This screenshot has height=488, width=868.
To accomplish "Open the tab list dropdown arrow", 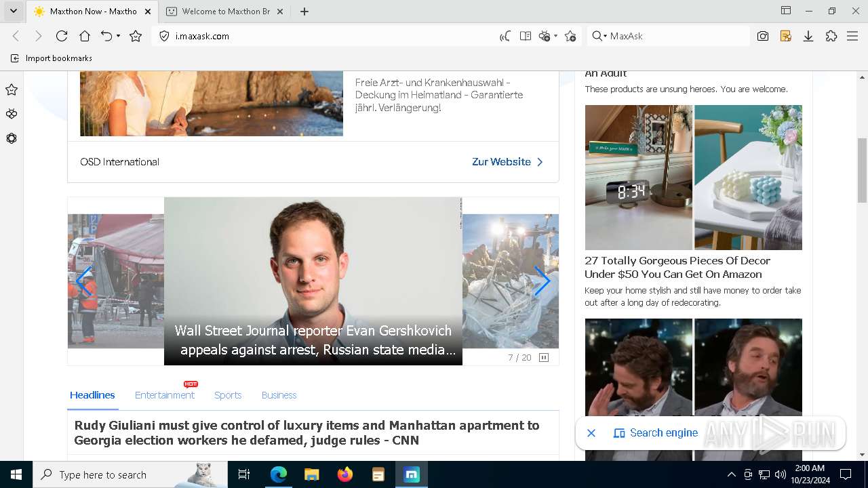I will click(13, 11).
